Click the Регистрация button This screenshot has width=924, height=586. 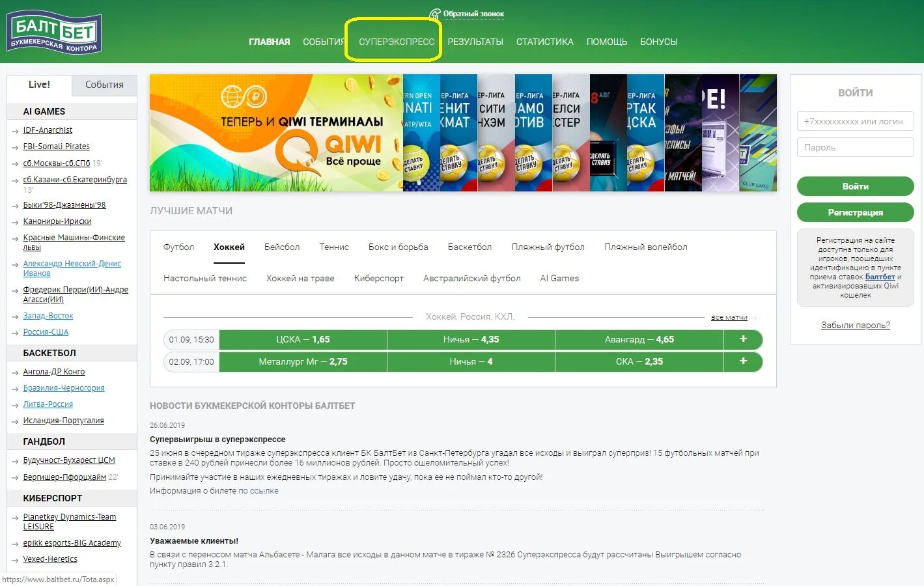[855, 212]
